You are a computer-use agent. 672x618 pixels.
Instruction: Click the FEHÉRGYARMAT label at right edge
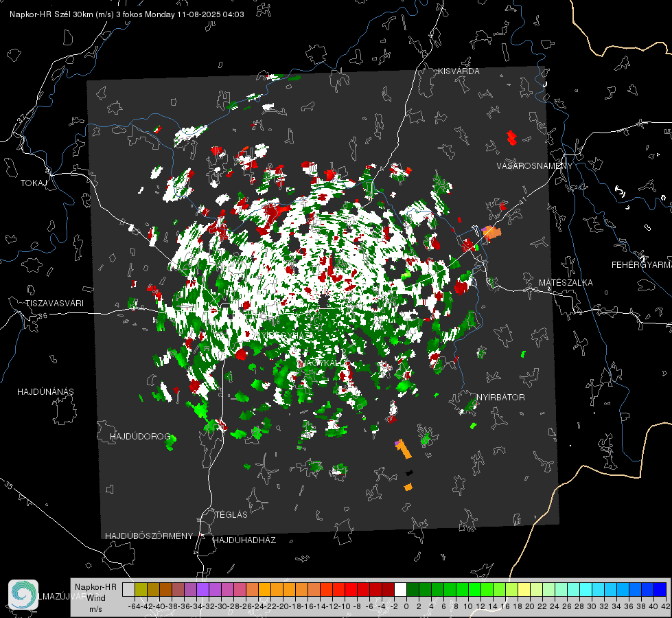coord(641,264)
